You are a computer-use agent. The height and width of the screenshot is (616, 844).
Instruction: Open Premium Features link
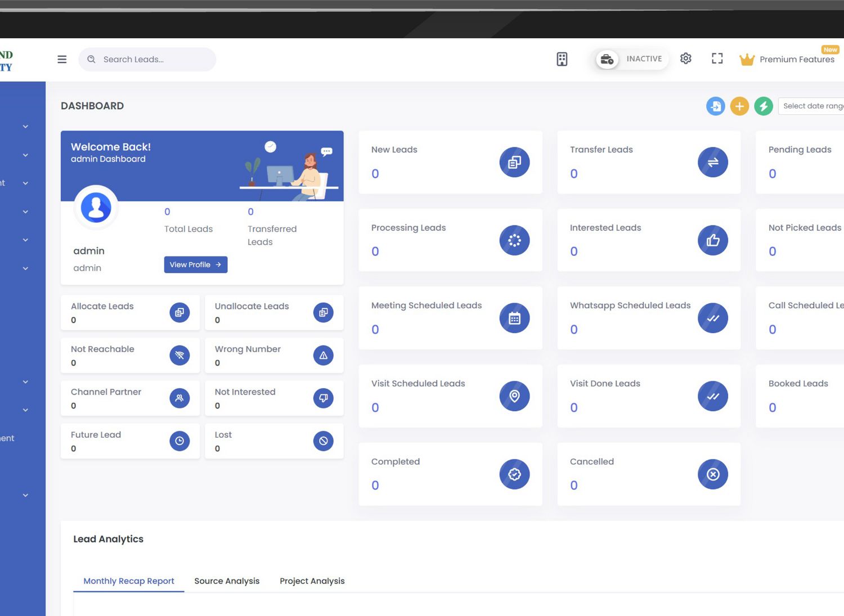(x=796, y=59)
